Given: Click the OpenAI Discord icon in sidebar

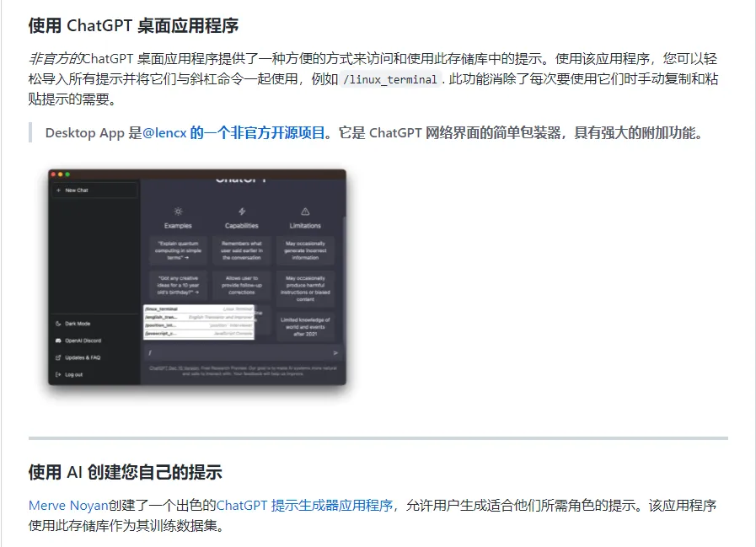Looking at the screenshot, I should tap(57, 341).
